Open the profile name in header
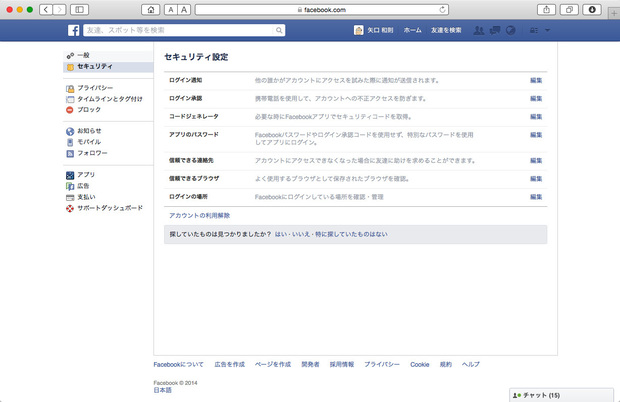The image size is (620, 402). [x=380, y=30]
